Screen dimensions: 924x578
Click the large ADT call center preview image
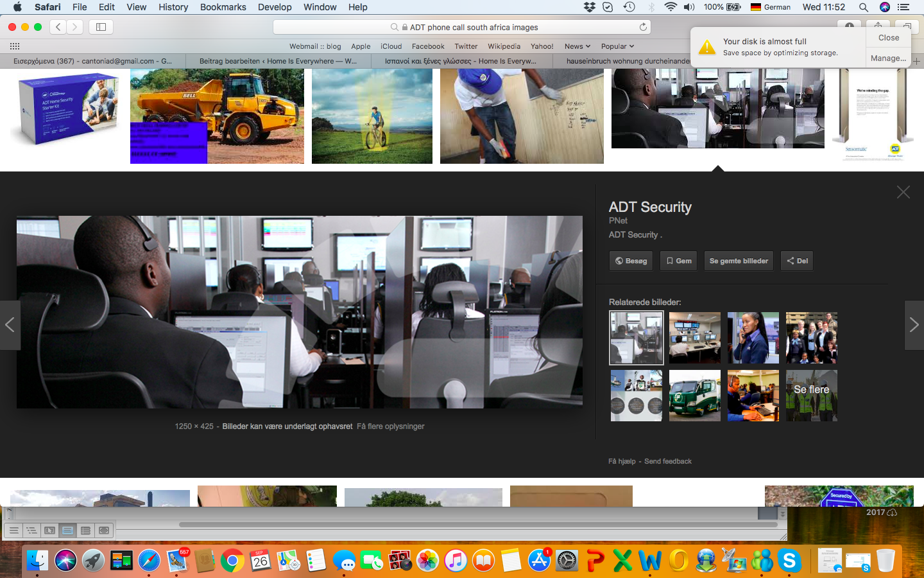point(300,312)
